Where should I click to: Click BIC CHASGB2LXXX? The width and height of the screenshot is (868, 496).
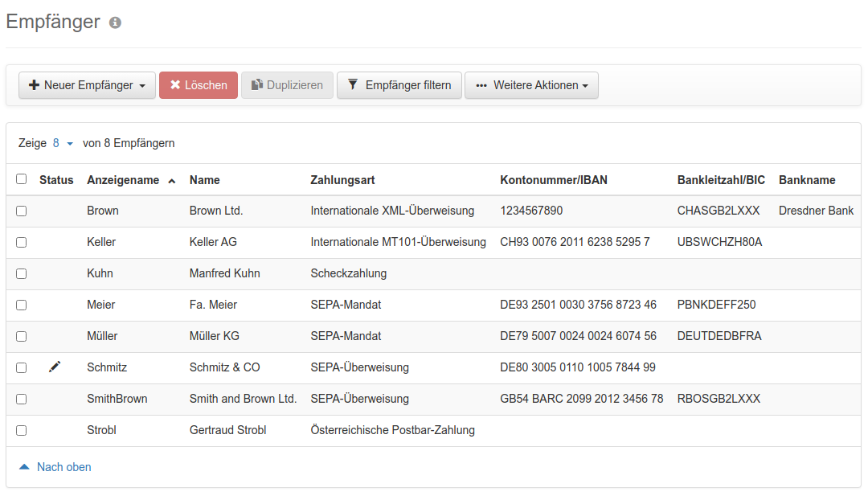718,211
